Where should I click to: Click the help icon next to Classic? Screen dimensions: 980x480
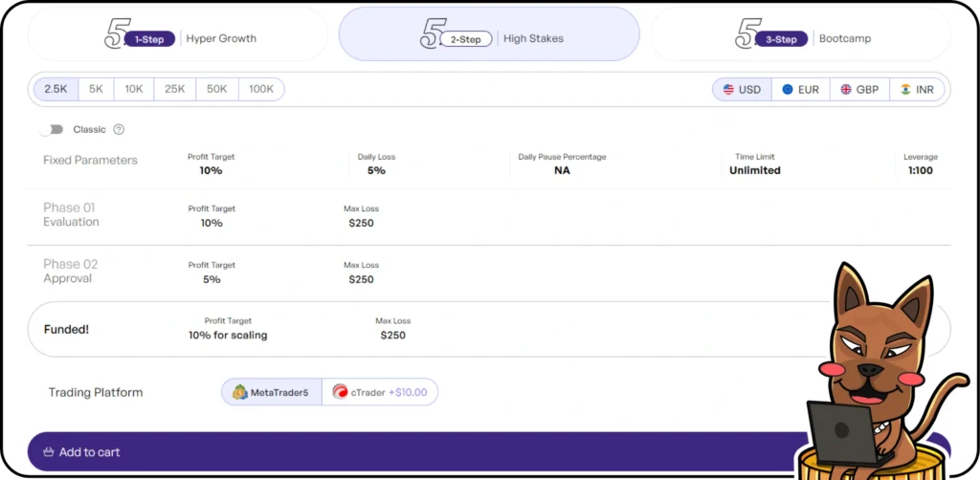tap(119, 129)
